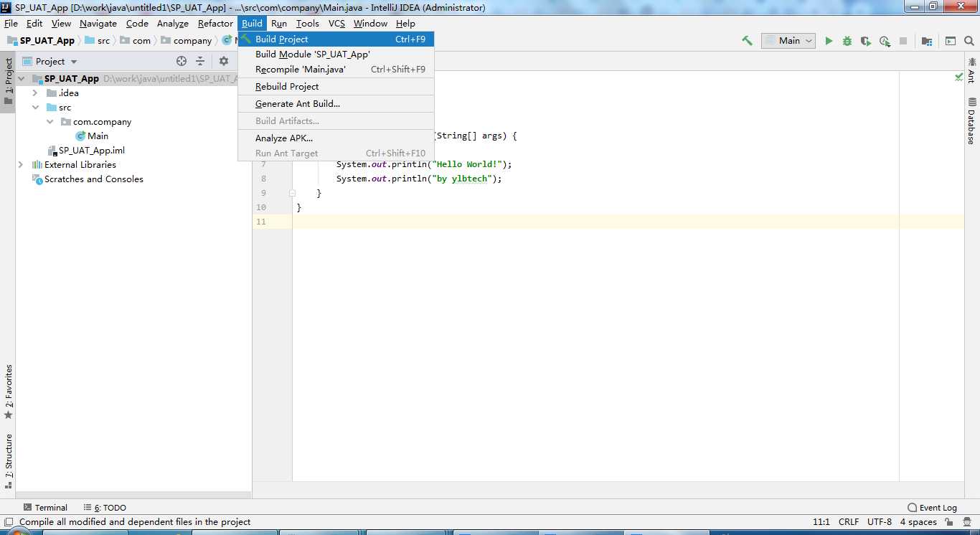Open the Tools menu
The image size is (980, 535).
point(308,24)
